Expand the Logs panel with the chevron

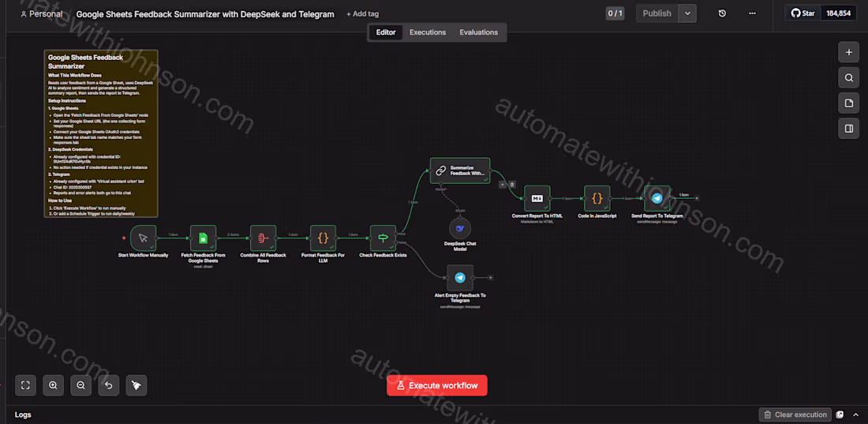855,415
